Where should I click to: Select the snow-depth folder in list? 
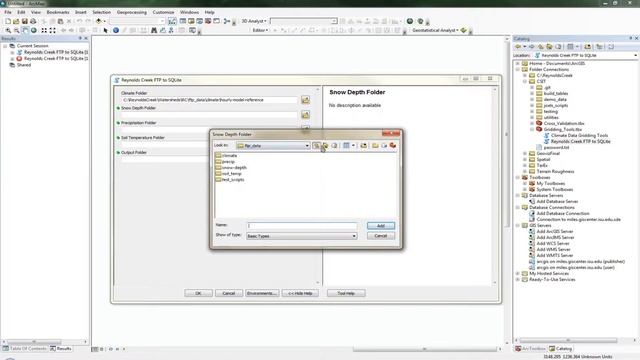231,168
